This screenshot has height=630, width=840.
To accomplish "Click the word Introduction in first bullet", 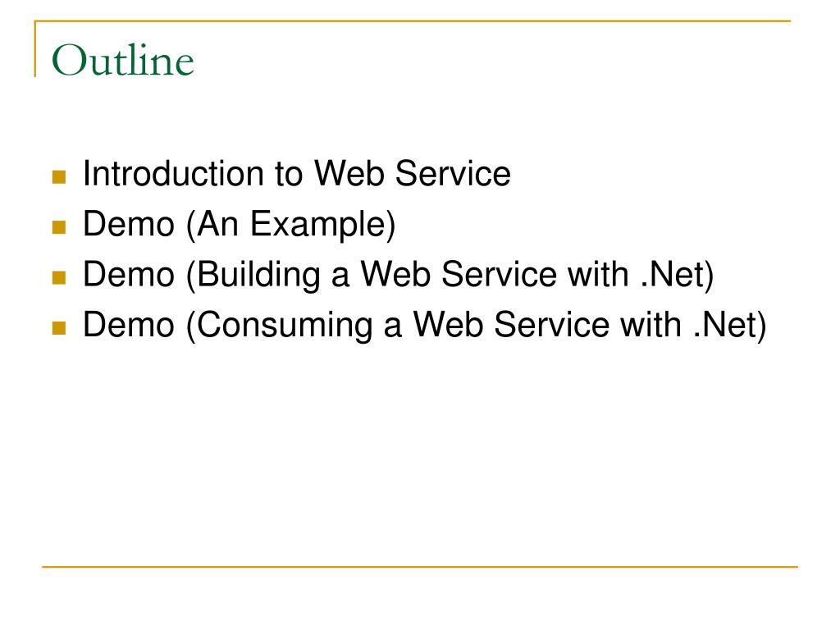I will 173,174.
